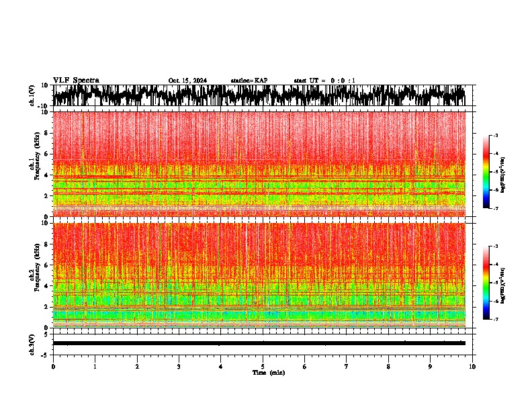Click the time axis tick label "4"
Viewport: 532px width, 411px height.
[x=220, y=367]
